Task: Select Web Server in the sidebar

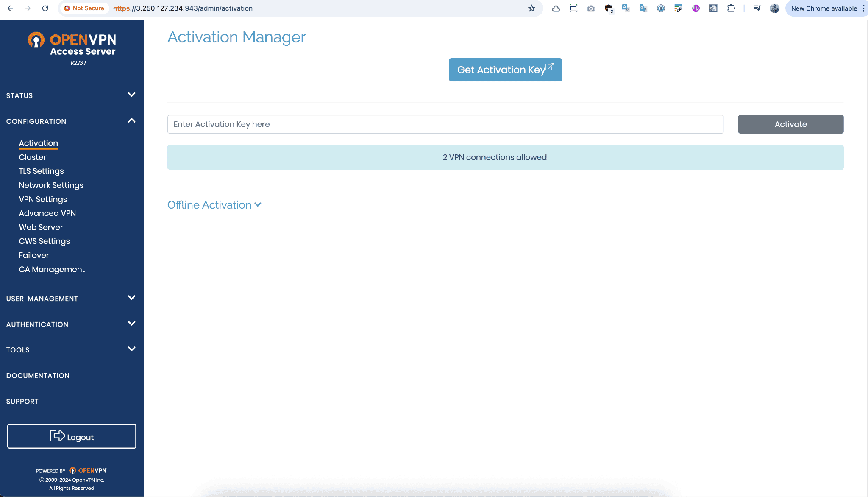Action: [x=41, y=227]
